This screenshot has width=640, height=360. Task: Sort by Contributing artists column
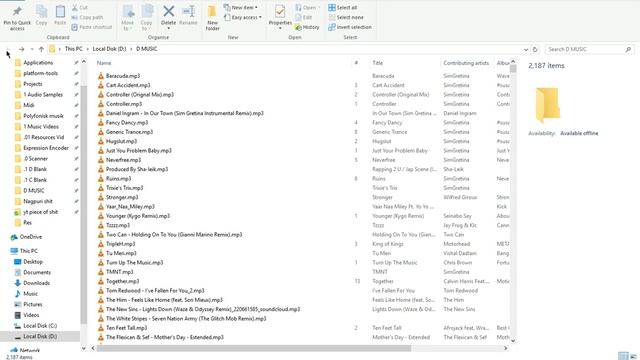[x=466, y=63]
